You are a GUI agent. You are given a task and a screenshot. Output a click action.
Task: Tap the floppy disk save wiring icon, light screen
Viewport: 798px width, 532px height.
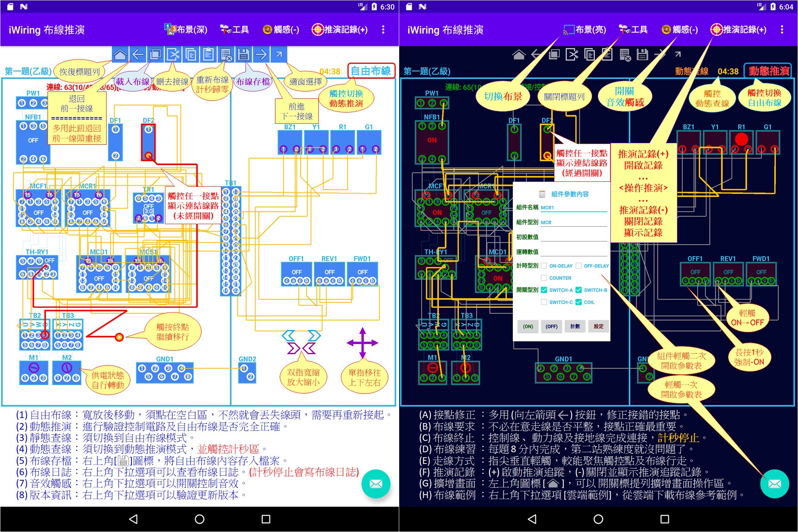click(x=244, y=54)
